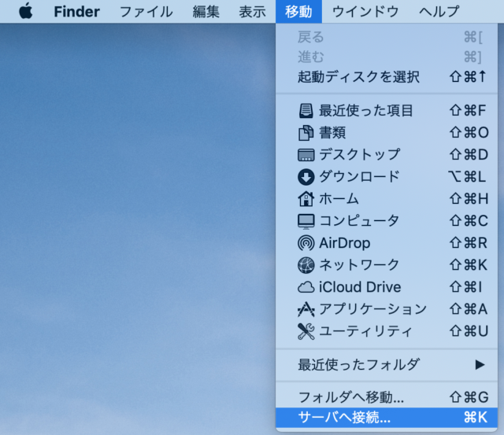Screen dimensions: 504x435
Task: Select the デスクトップ label
Action: tap(359, 154)
